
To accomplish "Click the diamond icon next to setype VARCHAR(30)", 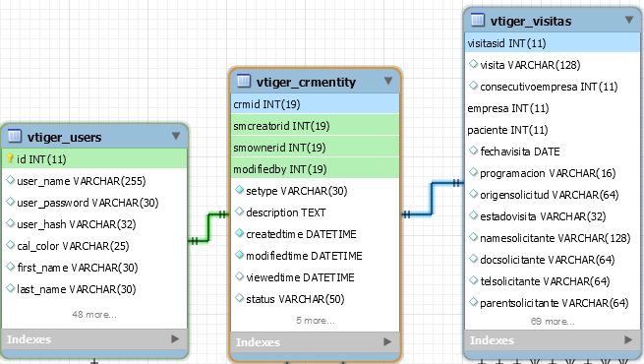I will (240, 190).
